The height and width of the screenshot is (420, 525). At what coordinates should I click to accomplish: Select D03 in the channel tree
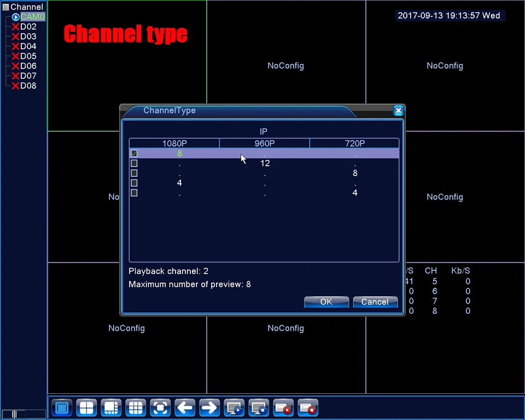pyautogui.click(x=28, y=37)
